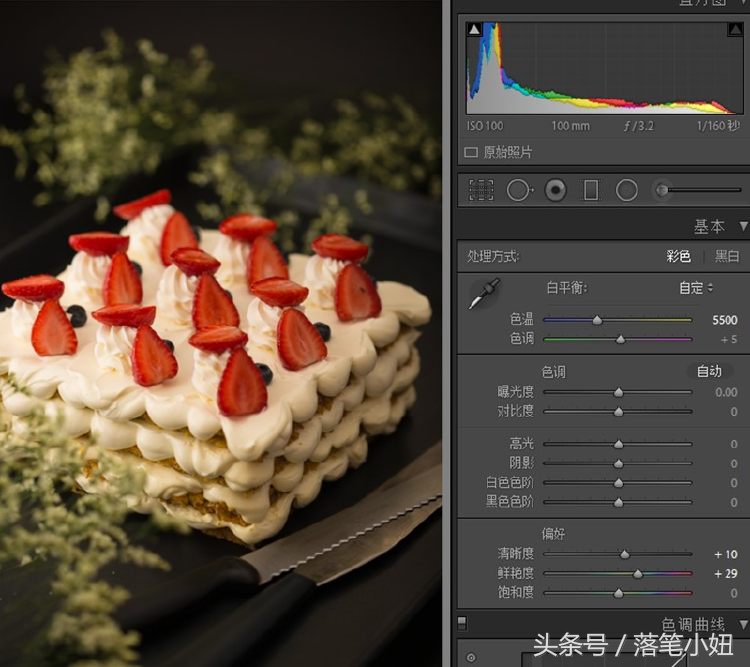Click the 色温 value 5500
The width and height of the screenshot is (750, 667).
[x=725, y=320]
